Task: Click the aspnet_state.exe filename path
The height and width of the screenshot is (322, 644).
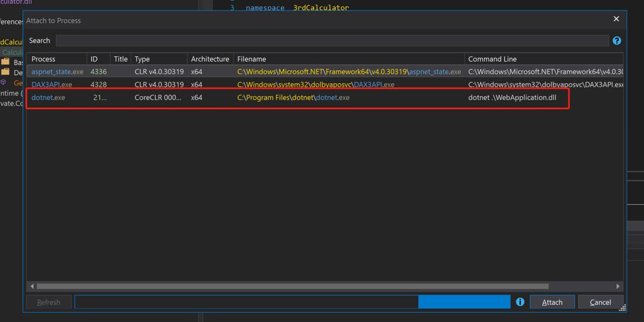Action: 349,71
